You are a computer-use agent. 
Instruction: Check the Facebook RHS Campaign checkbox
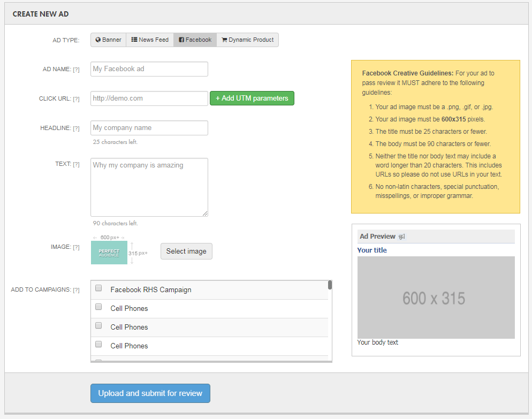[98, 288]
